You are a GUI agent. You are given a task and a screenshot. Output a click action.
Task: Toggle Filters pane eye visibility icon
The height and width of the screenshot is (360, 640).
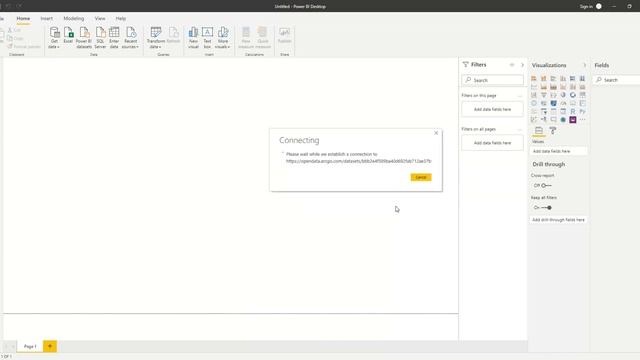pos(512,65)
